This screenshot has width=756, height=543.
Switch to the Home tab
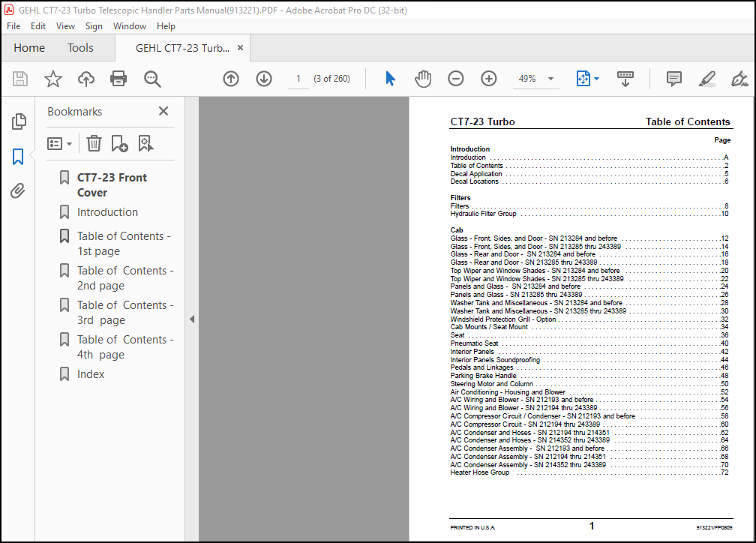(29, 48)
